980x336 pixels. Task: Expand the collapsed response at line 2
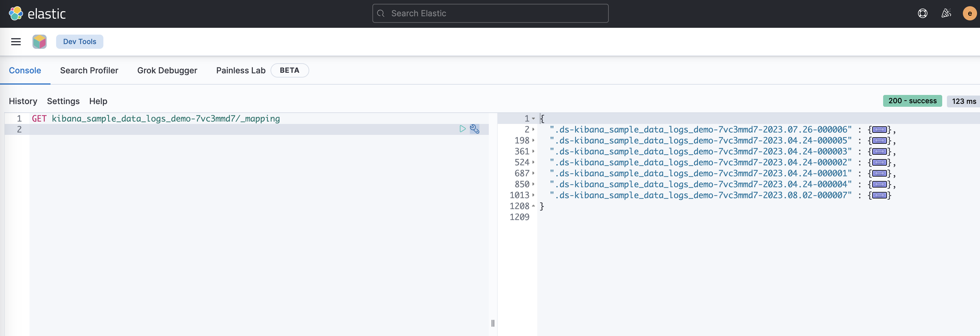[534, 130]
